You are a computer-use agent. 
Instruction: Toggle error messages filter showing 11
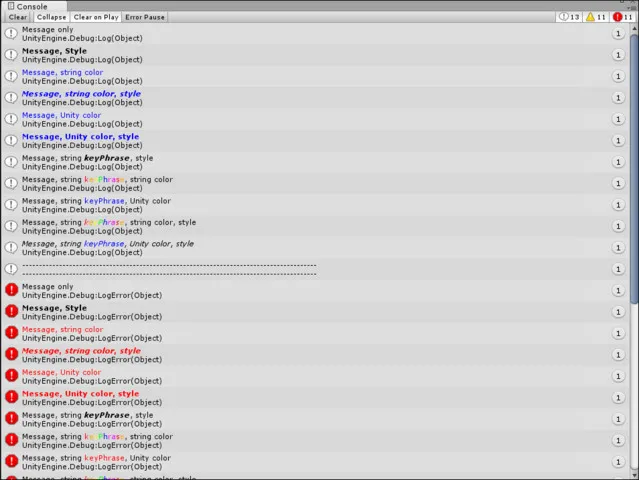[623, 17]
